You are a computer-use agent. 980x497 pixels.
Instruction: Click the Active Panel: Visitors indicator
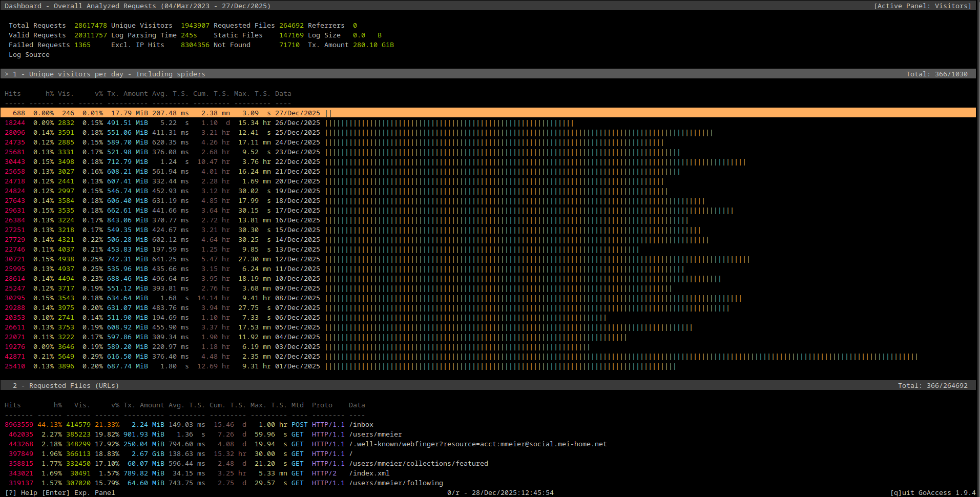pos(923,6)
